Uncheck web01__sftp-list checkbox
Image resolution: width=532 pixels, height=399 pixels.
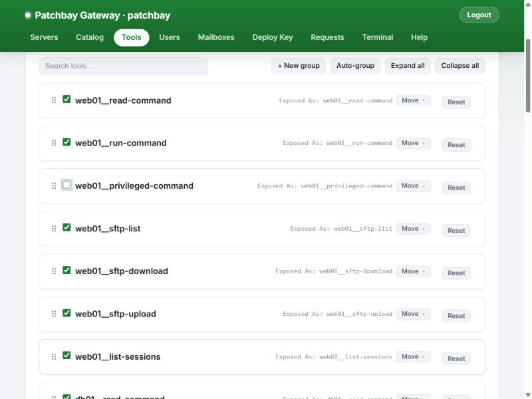pos(66,227)
